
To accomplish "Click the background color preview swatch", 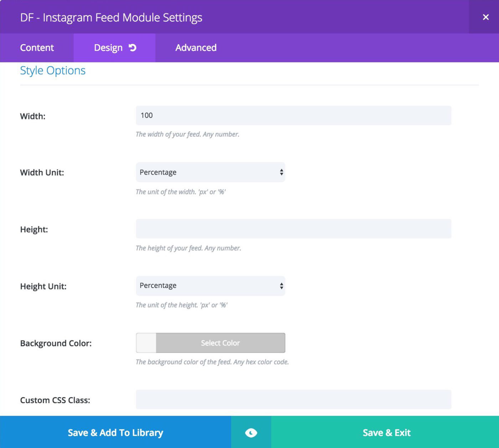I will (146, 343).
